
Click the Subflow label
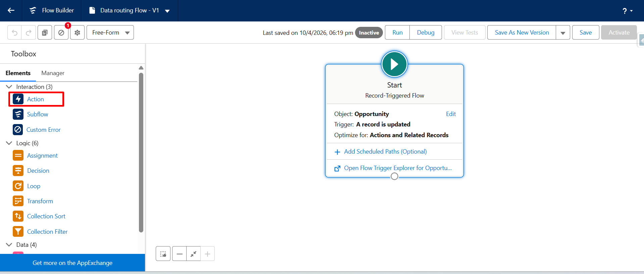pyautogui.click(x=38, y=114)
